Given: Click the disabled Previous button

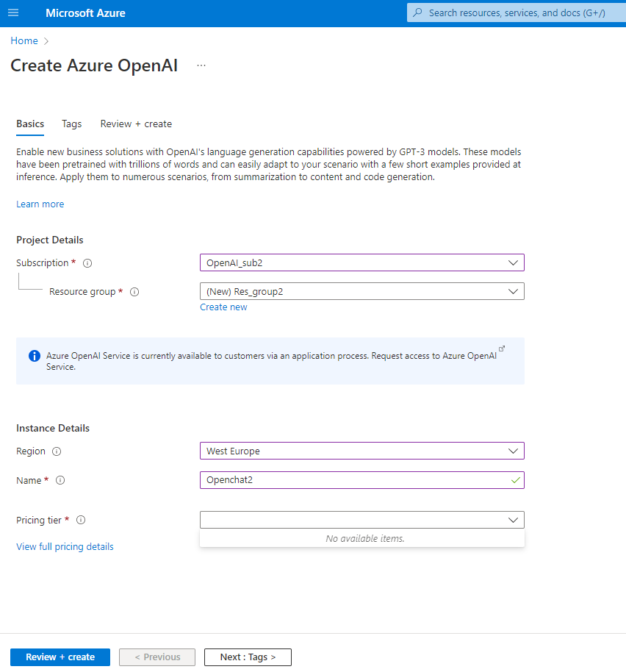Looking at the screenshot, I should pyautogui.click(x=157, y=657).
